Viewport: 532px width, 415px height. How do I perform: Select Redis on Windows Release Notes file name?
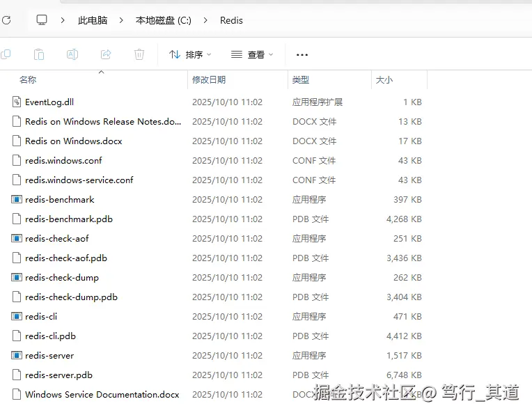coord(103,121)
